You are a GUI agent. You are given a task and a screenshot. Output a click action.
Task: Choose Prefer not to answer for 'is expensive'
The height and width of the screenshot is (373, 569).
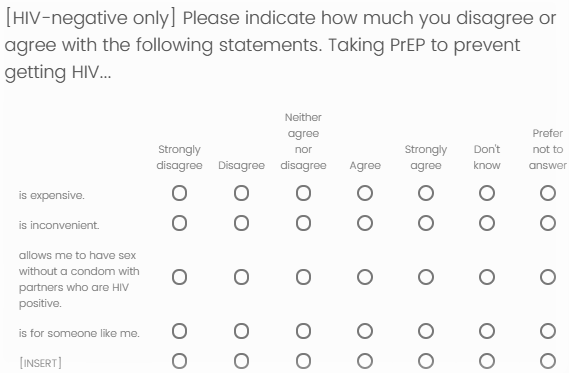548,193
